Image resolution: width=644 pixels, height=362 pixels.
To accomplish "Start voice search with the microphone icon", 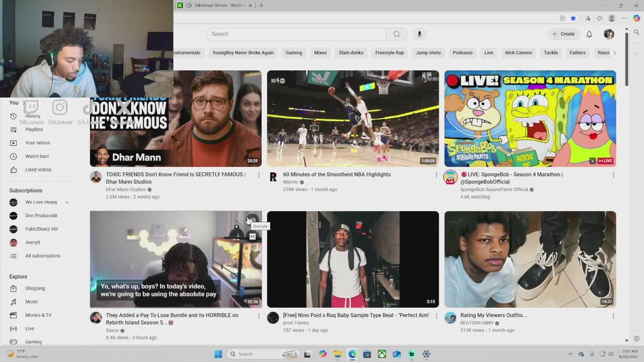I will coord(419,34).
